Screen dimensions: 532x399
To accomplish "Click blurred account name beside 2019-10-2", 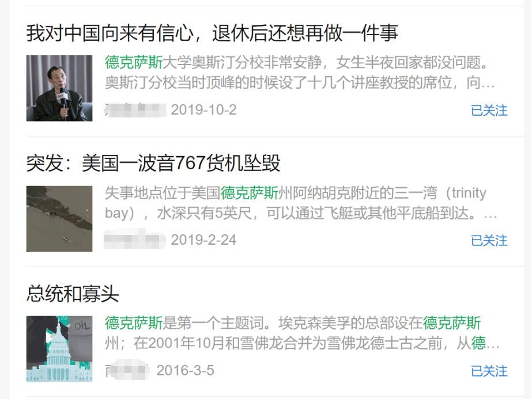I will point(135,110).
